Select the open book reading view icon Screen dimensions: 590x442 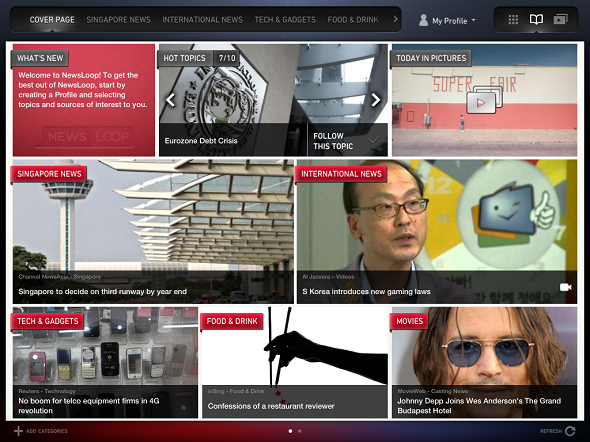tap(536, 20)
